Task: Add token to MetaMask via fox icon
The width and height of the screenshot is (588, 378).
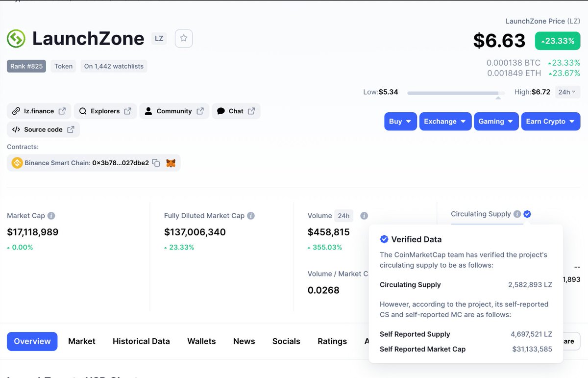Action: click(x=171, y=163)
